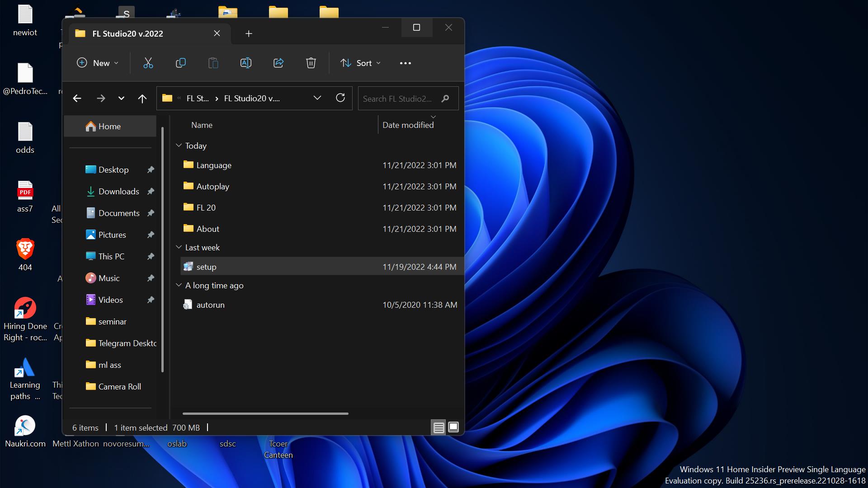Click the Delete trash icon

(x=311, y=63)
